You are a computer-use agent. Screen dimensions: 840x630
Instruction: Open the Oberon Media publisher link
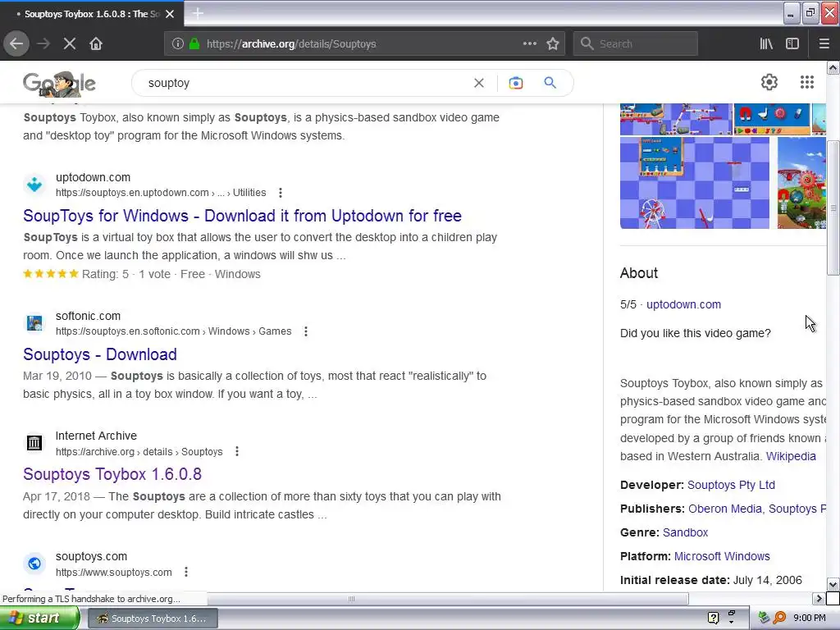tap(725, 509)
